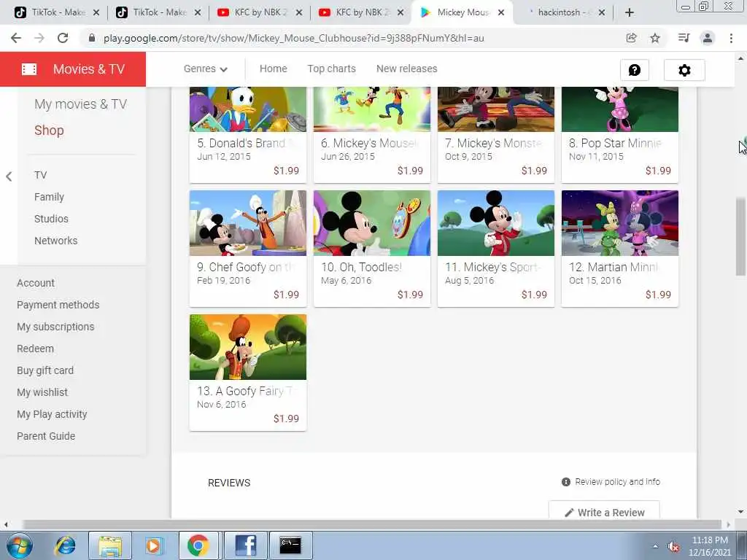Viewport: 747px width, 560px height.
Task: Open New releases
Action: (407, 69)
